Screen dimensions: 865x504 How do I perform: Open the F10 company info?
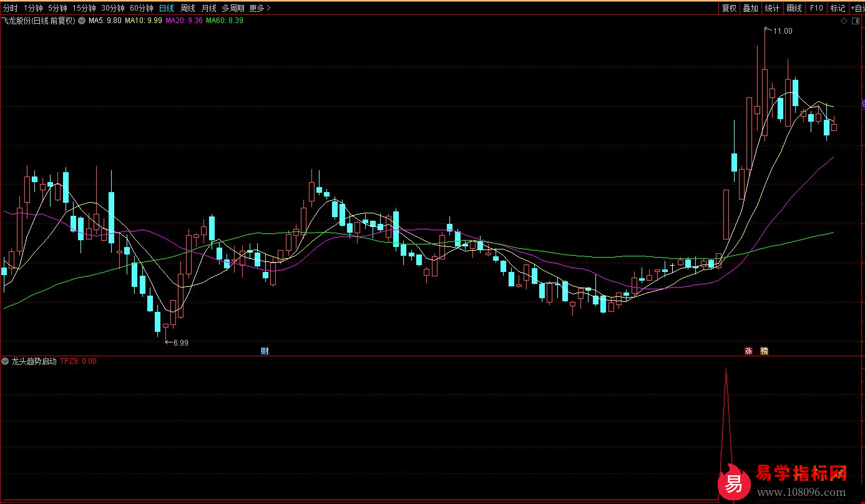816,8
